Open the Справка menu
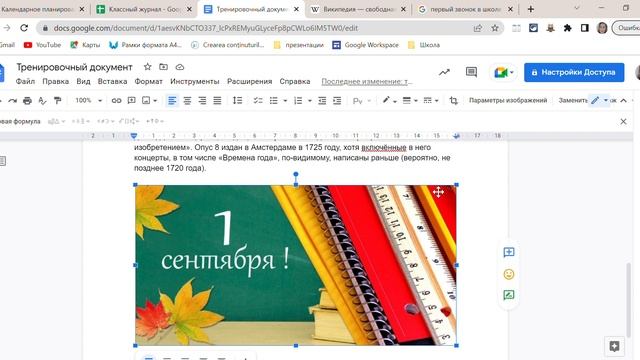Image resolution: width=640 pixels, height=360 pixels. (x=295, y=81)
